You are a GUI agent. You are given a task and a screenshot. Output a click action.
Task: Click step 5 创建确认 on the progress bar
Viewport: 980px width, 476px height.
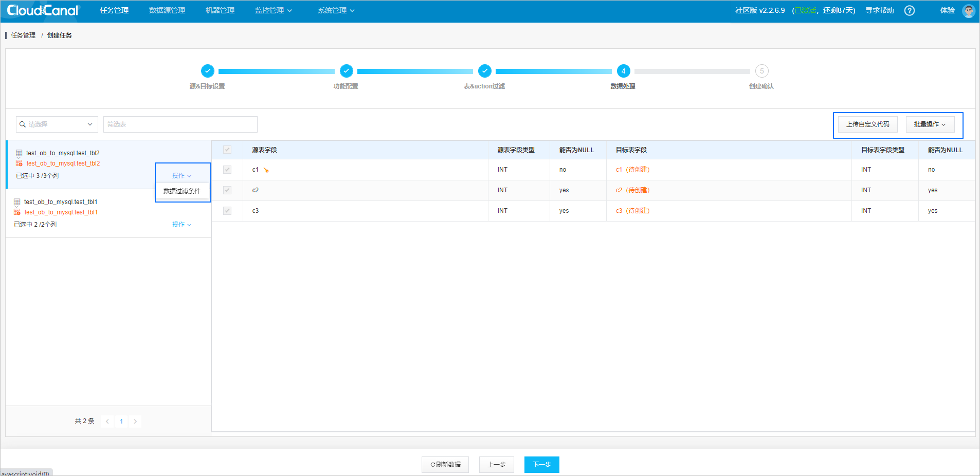pyautogui.click(x=761, y=71)
